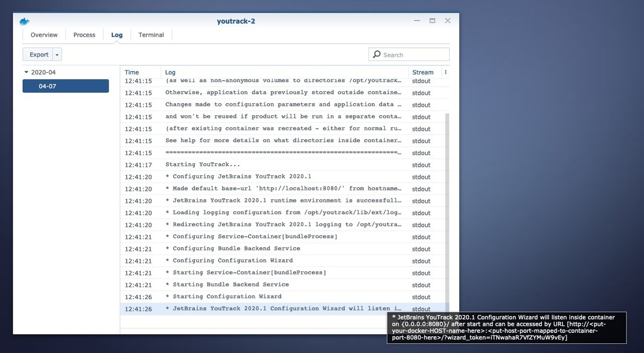
Task: Select the Log tab
Action: coord(117,35)
